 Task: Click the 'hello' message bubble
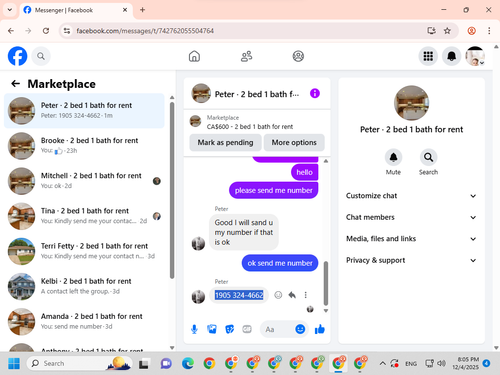[305, 172]
